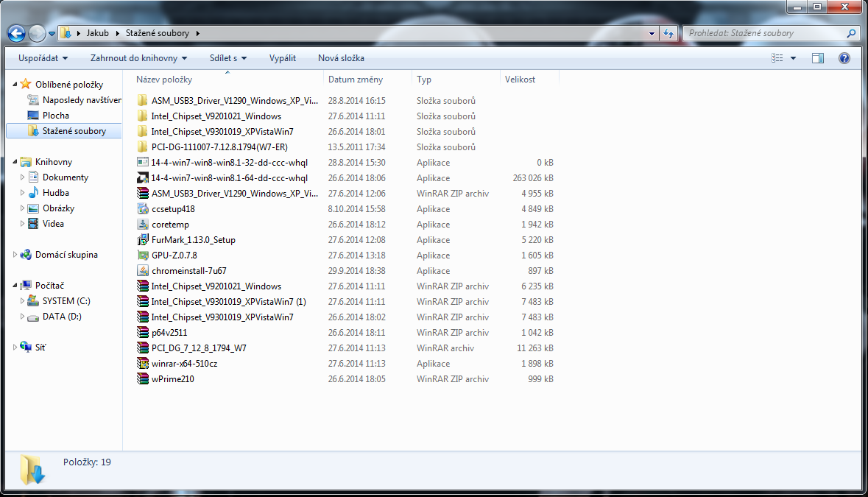The width and height of the screenshot is (868, 497).
Task: Toggle the preview pane button
Action: pos(818,58)
